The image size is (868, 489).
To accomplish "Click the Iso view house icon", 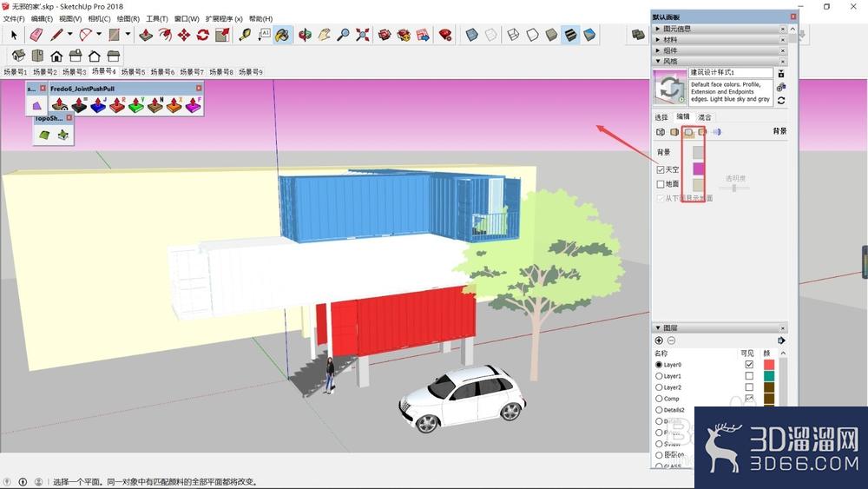I will 18,56.
